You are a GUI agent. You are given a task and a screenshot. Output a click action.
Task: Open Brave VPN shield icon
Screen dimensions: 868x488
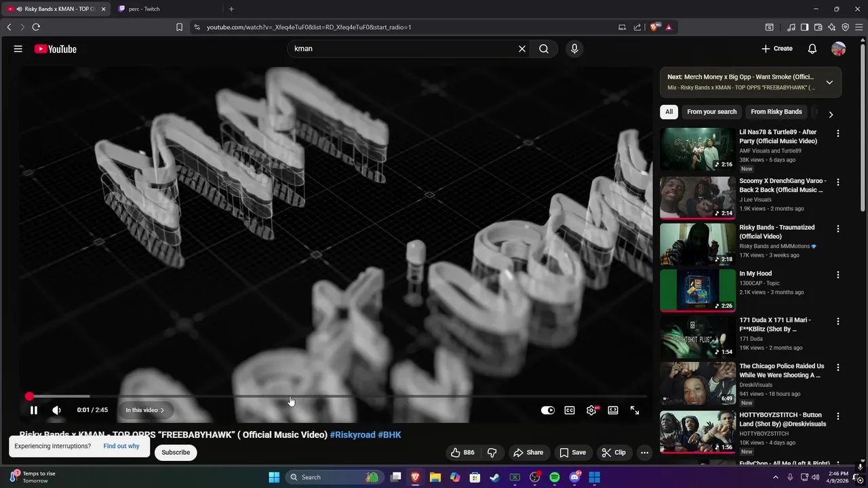coord(846,27)
